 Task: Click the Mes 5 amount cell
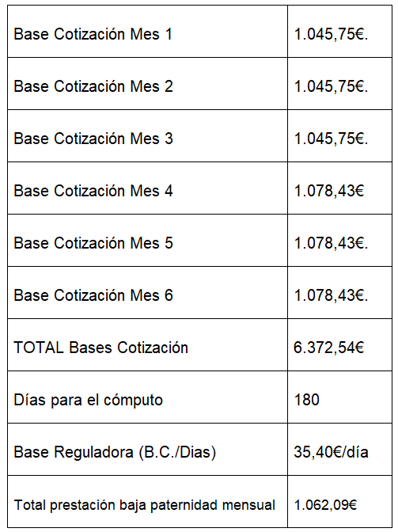[x=339, y=241]
